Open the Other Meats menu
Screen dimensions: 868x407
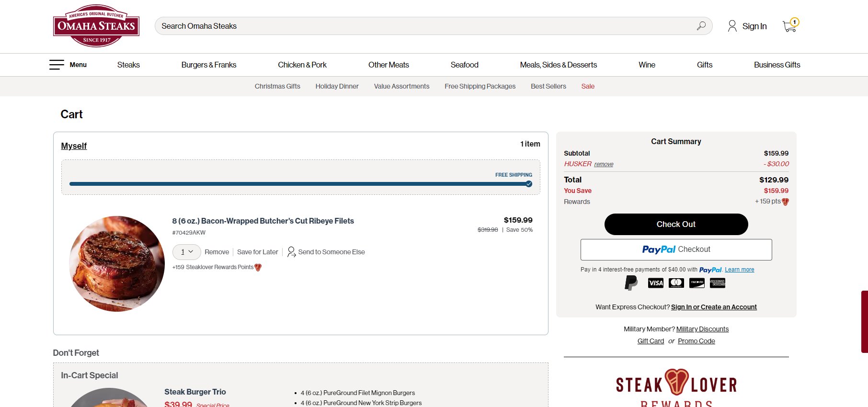click(x=388, y=65)
